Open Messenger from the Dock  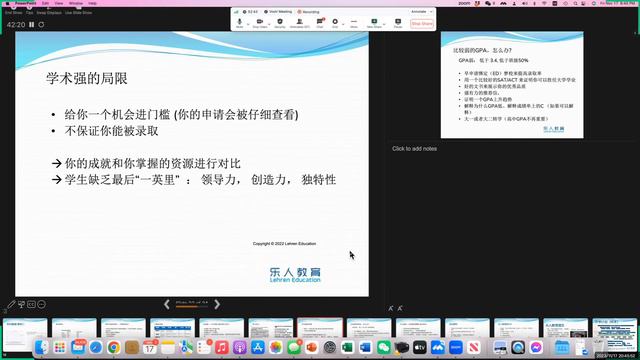tap(536, 348)
